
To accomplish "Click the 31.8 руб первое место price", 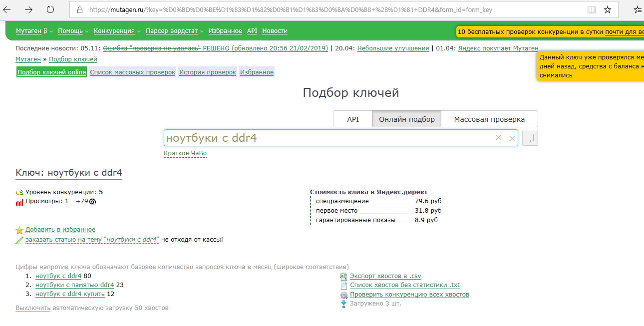I will 428,211.
